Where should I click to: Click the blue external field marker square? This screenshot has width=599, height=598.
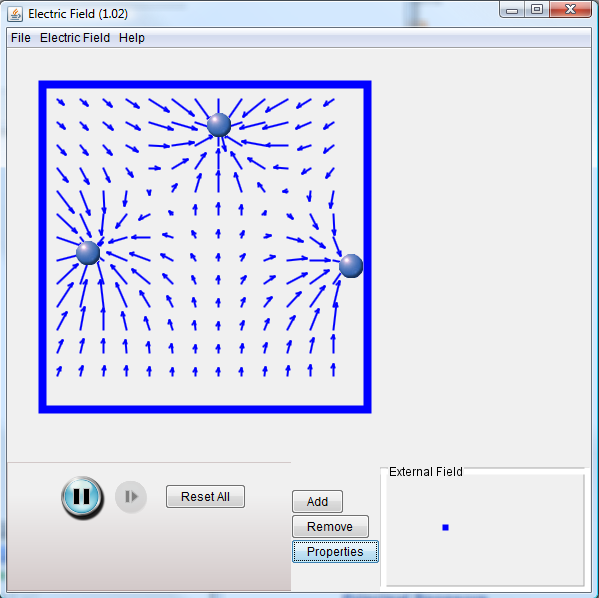click(x=445, y=527)
